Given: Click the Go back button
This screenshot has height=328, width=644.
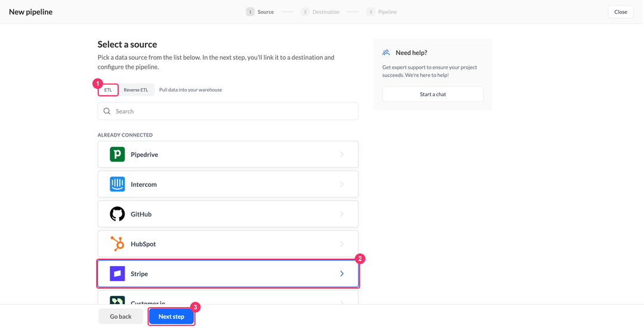Looking at the screenshot, I should [x=120, y=317].
